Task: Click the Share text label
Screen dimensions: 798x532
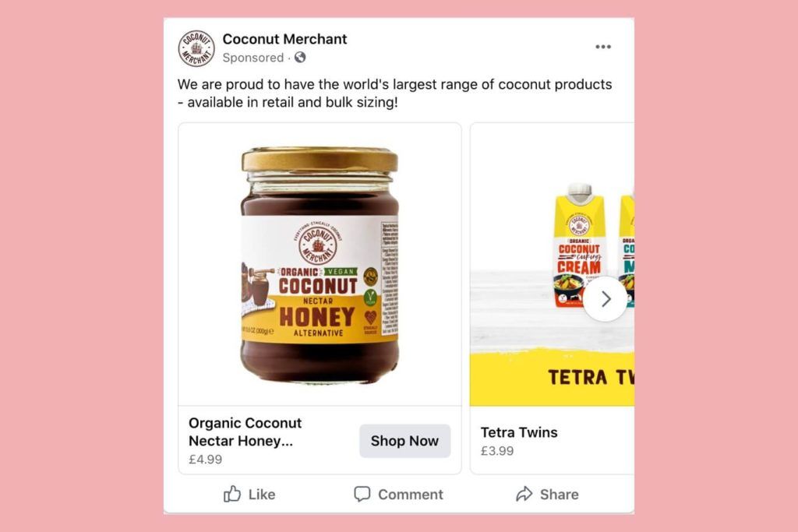Action: 559,495
